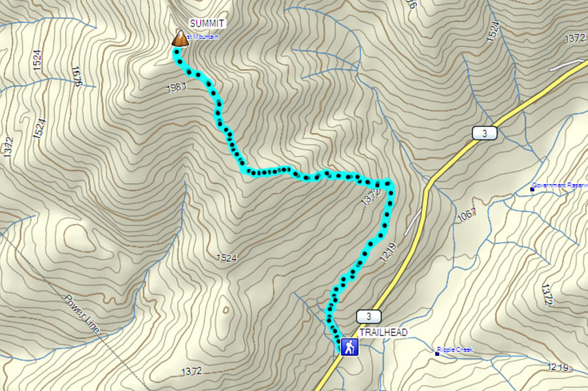This screenshot has height=391, width=588.
Task: Select the Government Reserve blue square marker
Action: pyautogui.click(x=532, y=189)
